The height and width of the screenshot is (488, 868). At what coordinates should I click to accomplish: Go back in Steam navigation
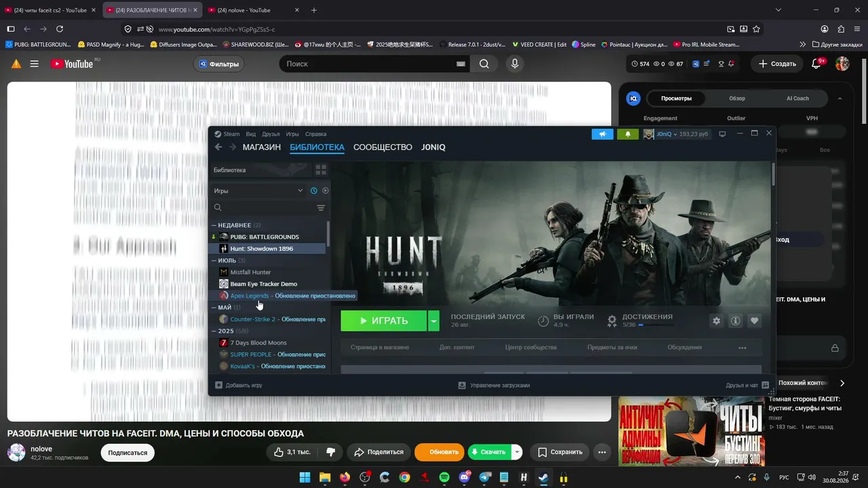218,147
